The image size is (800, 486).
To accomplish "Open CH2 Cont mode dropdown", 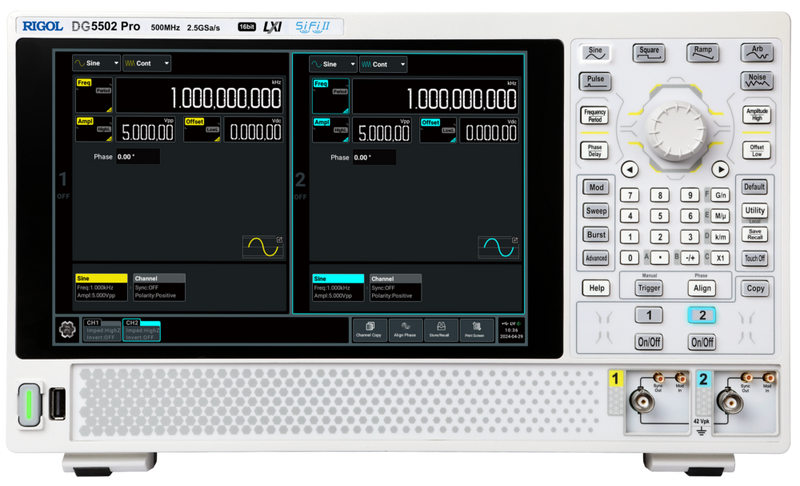I will click(383, 64).
